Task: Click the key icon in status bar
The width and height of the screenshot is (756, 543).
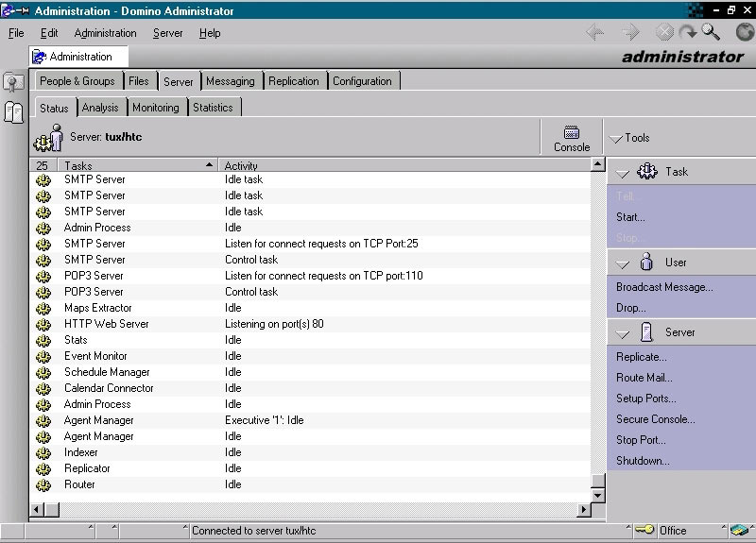Action: pos(644,531)
